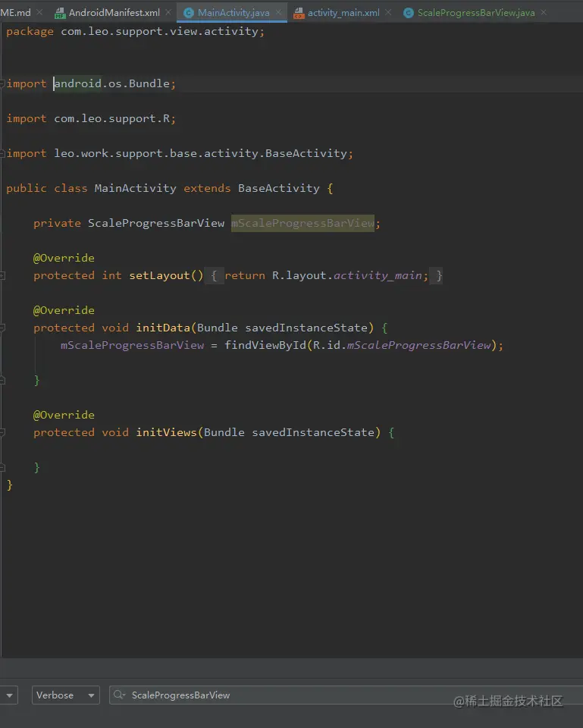Screen dimensions: 583x728
Task: Click the extends keyword
Action: click(x=207, y=189)
